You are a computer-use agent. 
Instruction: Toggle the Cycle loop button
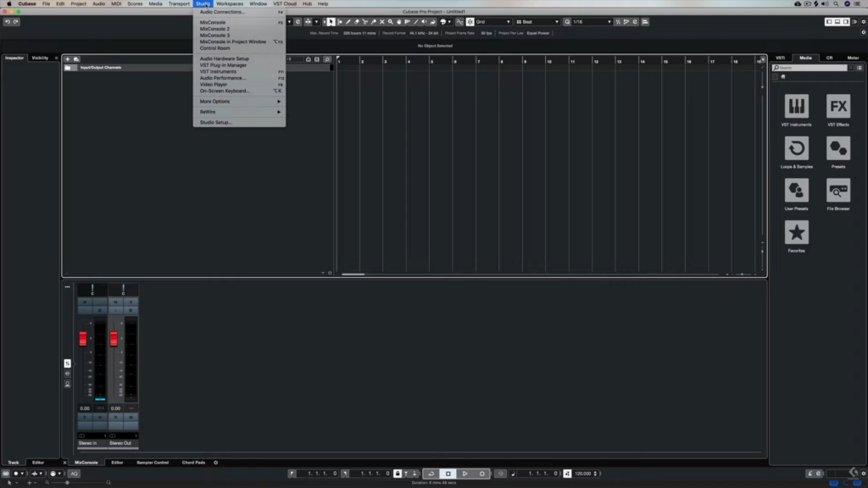coord(431,474)
